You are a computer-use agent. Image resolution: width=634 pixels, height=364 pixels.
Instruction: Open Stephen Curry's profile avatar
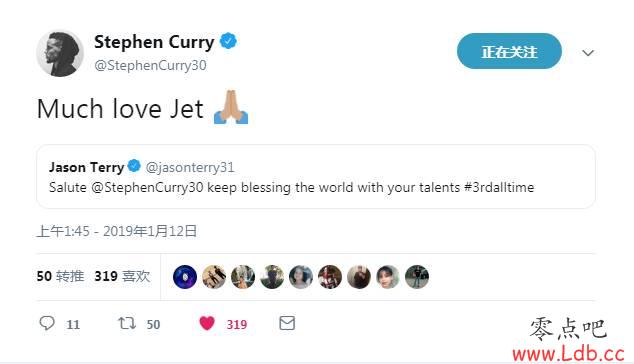pyautogui.click(x=60, y=53)
